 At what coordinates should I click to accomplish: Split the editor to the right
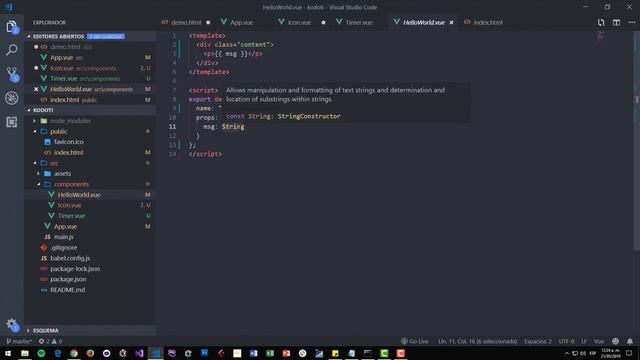tap(616, 22)
